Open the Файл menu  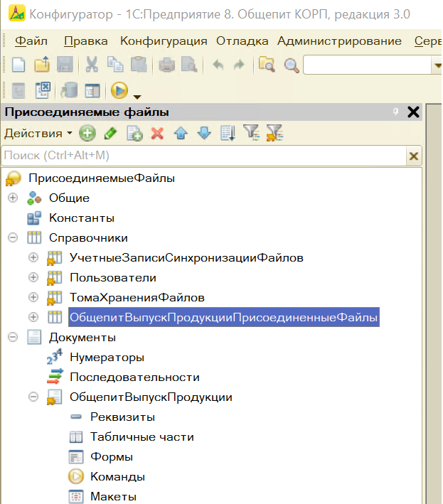pos(31,41)
